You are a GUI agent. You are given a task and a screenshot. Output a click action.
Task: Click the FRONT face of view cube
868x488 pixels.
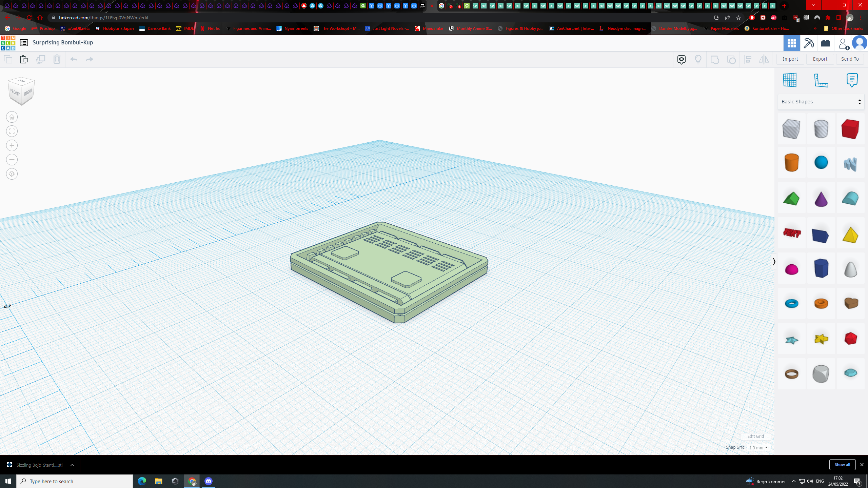tap(15, 92)
